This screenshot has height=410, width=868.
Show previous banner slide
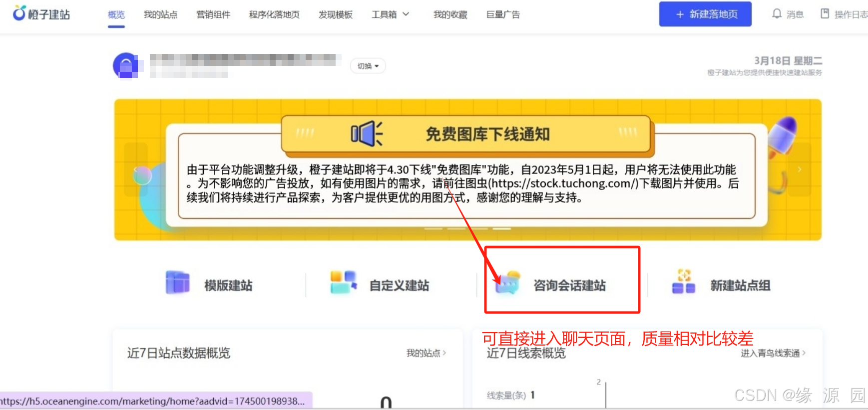pyautogui.click(x=135, y=169)
